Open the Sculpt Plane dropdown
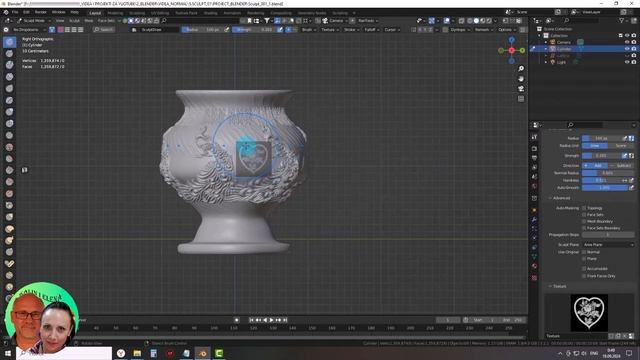Screen dimensions: 640x360 [x=608, y=244]
